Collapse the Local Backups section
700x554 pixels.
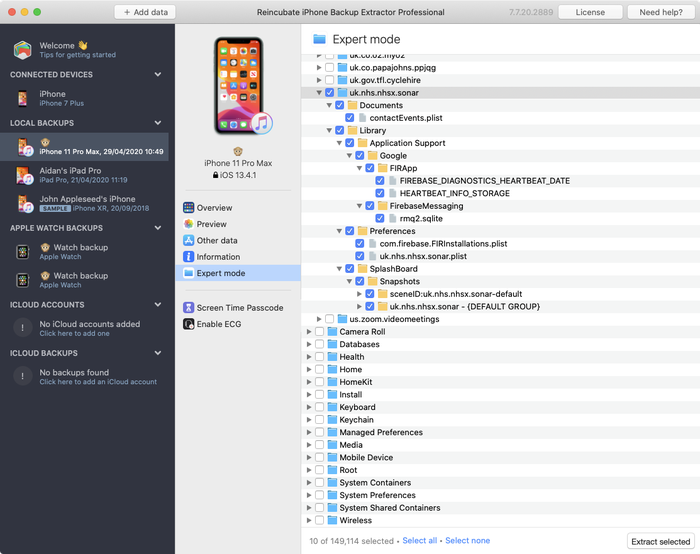158,123
